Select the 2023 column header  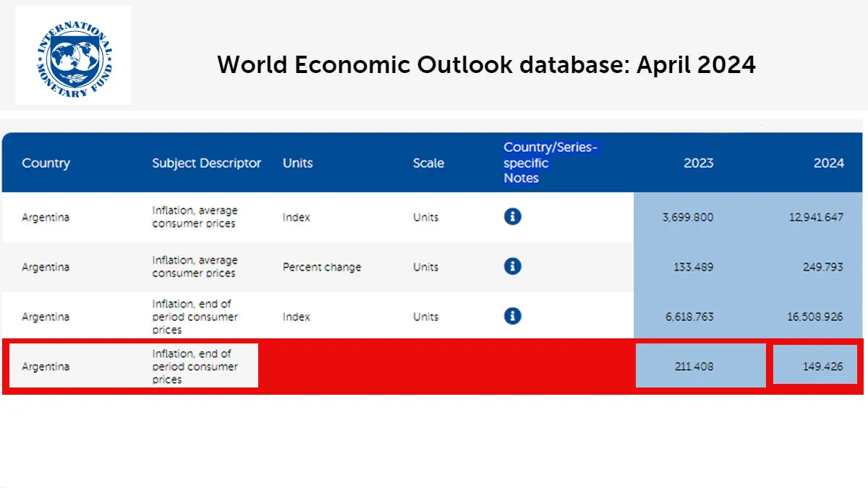(x=698, y=163)
